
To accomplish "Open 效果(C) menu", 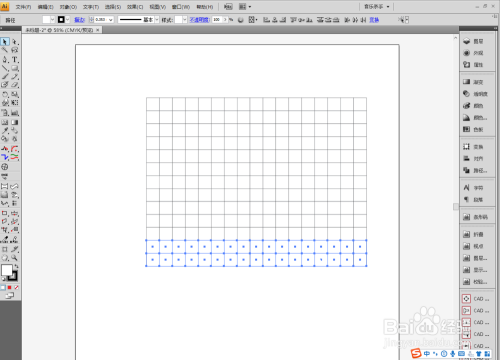I will click(135, 7).
